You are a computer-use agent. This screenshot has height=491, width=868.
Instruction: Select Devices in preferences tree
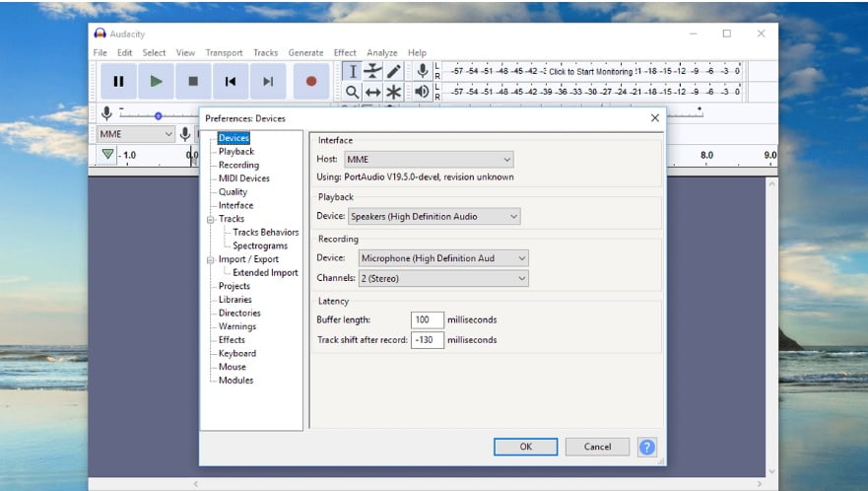[x=234, y=138]
